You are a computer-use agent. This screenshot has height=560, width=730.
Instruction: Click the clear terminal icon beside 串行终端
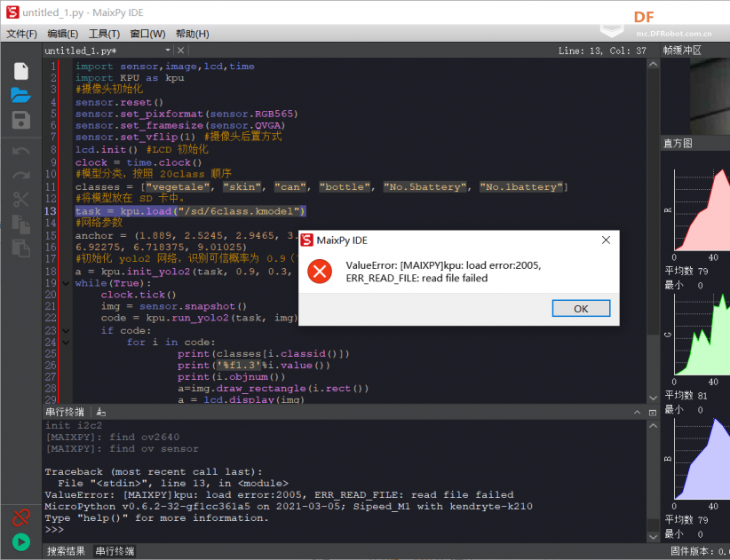pyautogui.click(x=101, y=412)
